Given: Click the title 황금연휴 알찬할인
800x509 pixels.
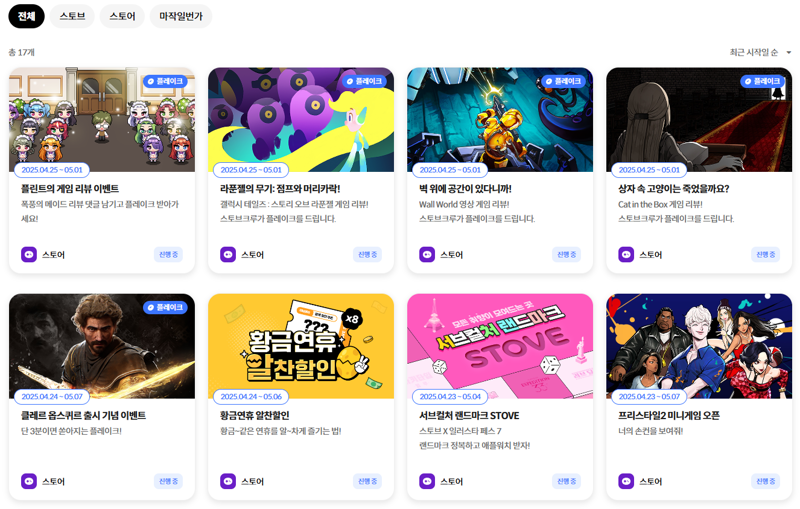Looking at the screenshot, I should coord(255,416).
